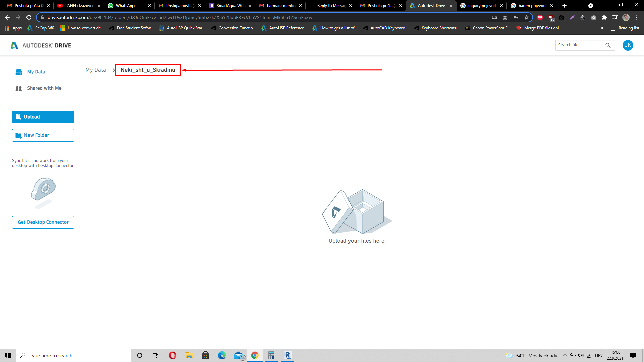Open Windows Start menu
Screen dimensions: 644x362
8,355
